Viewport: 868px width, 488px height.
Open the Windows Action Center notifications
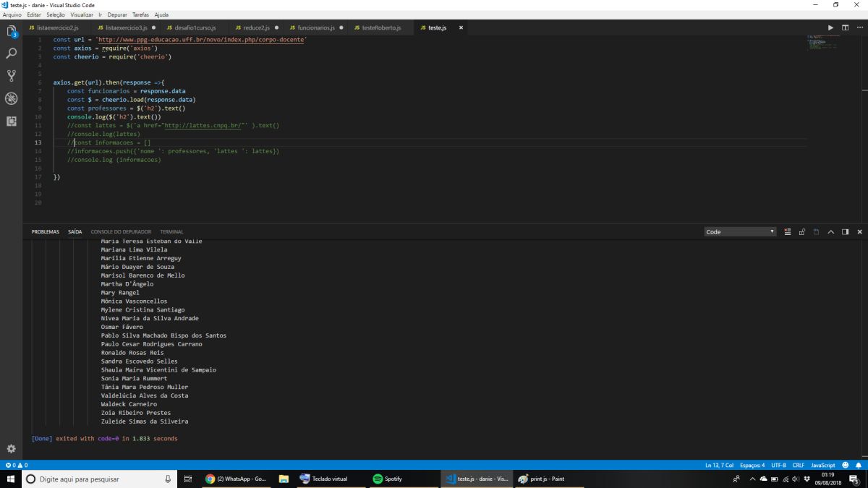click(x=854, y=479)
